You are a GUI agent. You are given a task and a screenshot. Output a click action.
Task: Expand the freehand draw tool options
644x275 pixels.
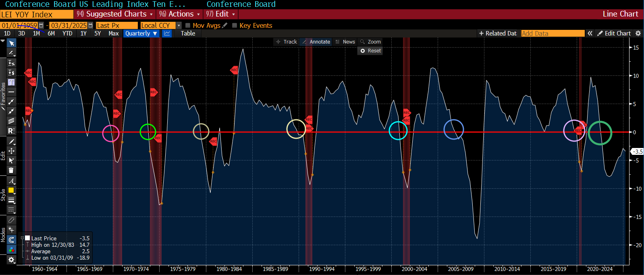[x=11, y=53]
